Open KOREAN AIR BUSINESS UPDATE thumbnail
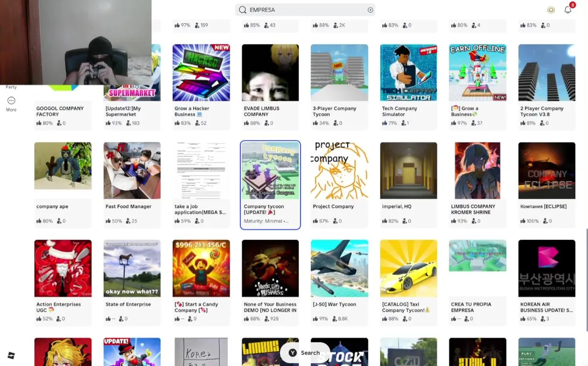The image size is (588, 366). click(547, 268)
